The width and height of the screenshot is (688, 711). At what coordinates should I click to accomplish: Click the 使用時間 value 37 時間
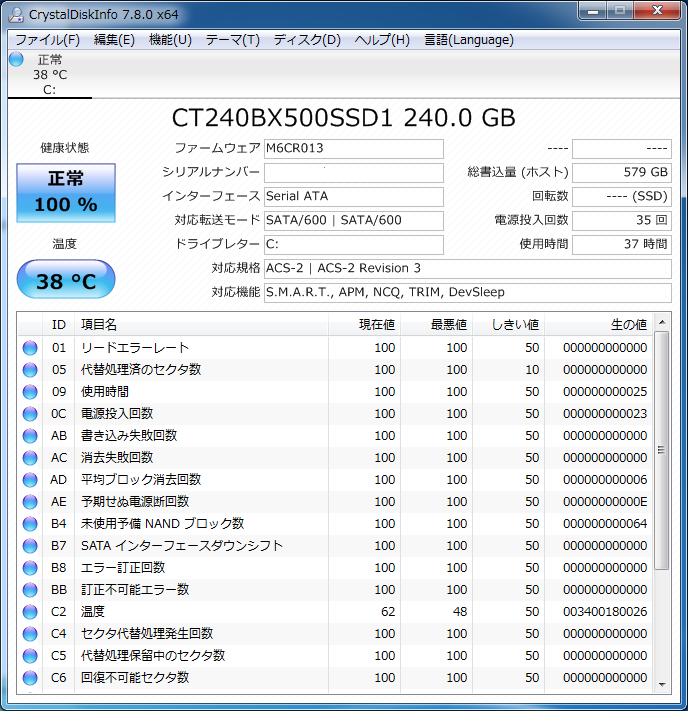tap(622, 245)
